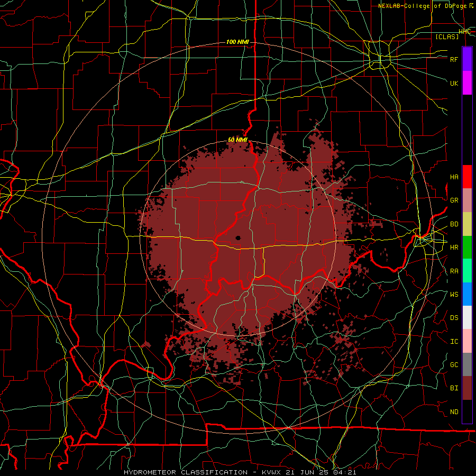Select the DS white legend swatch
The height and width of the screenshot is (476, 476).
click(x=467, y=317)
